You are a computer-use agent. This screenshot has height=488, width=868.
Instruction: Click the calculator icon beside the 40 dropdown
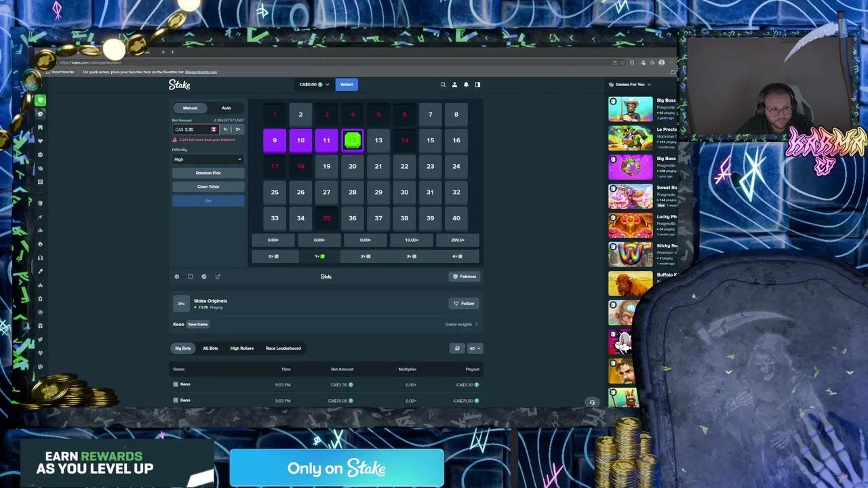pyautogui.click(x=457, y=348)
